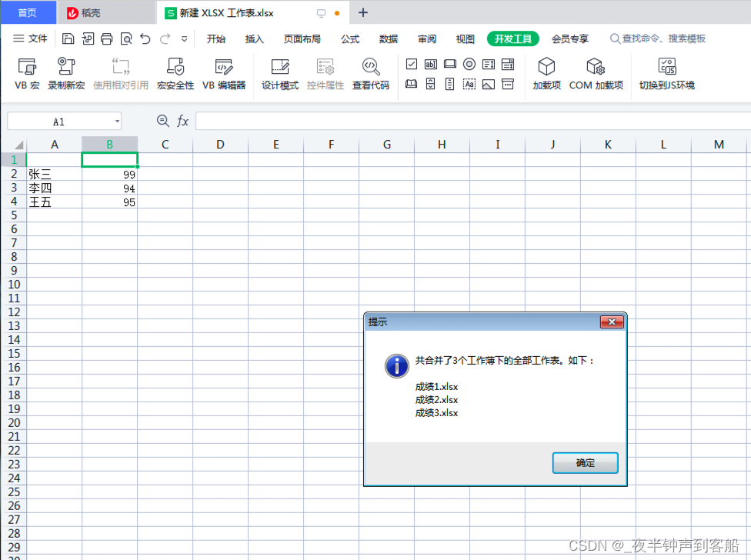Insert list box control icon
The height and width of the screenshot is (560, 751).
coord(489,64)
